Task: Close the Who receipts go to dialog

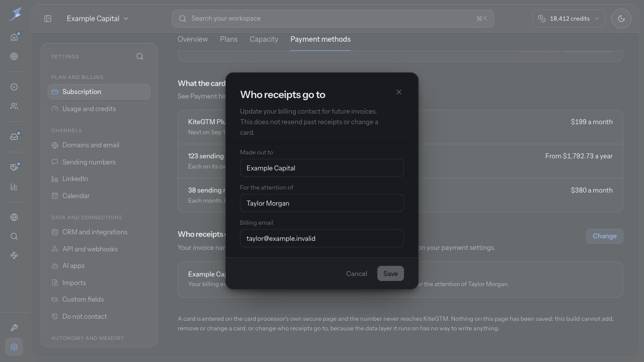Action: [399, 92]
